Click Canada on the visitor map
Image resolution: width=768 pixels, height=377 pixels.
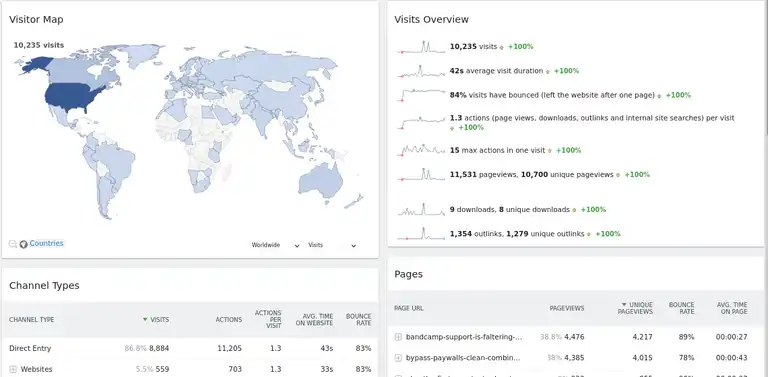click(x=73, y=71)
